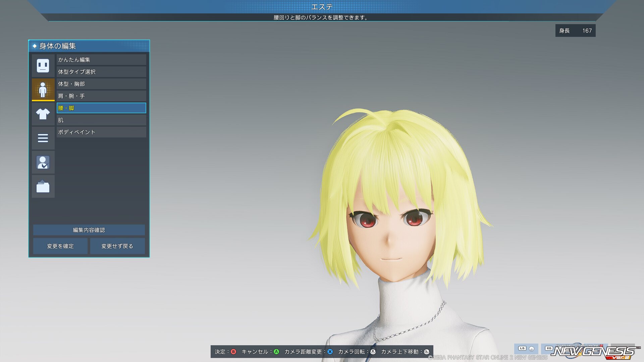Open 体型・胸部 menu entry
Viewport: 644px width, 362px height.
click(101, 84)
